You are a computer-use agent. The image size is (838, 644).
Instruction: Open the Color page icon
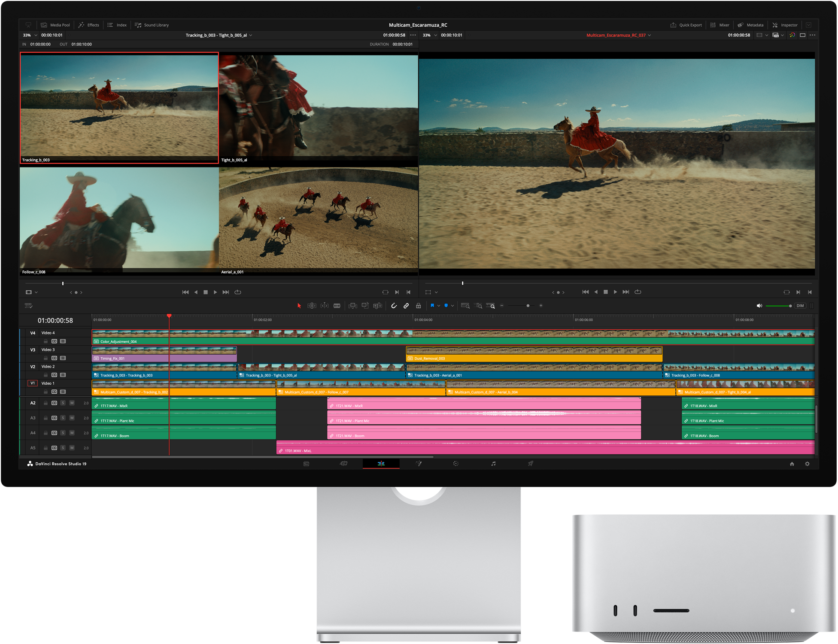[x=456, y=464]
